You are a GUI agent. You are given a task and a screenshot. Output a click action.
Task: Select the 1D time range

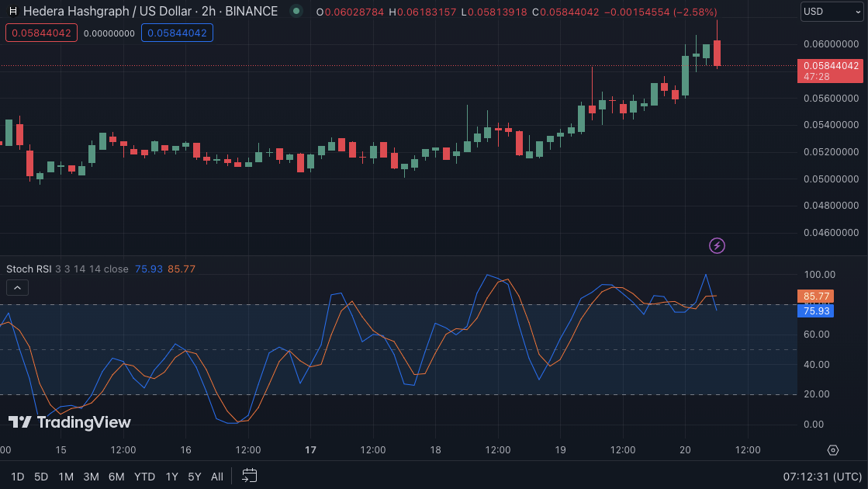(x=17, y=477)
